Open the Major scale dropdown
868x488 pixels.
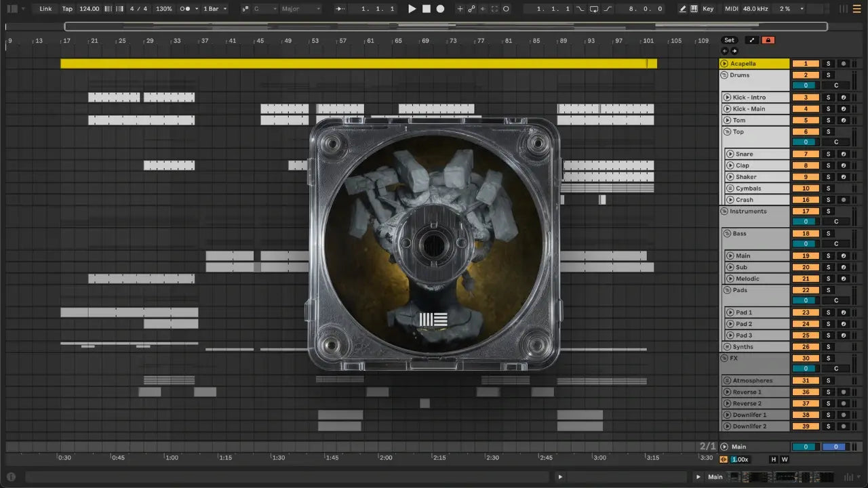(300, 9)
